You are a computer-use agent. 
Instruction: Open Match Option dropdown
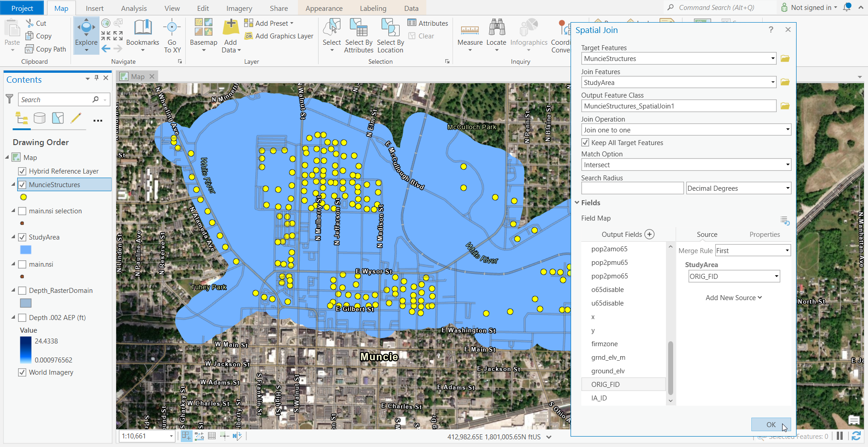click(x=788, y=165)
